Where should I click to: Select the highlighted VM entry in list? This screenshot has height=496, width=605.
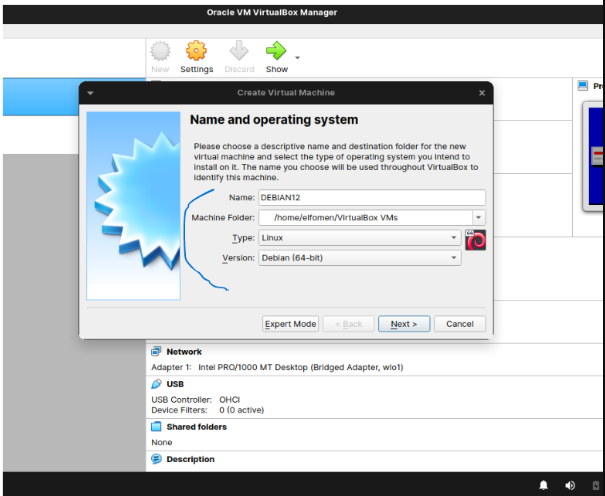pos(74,97)
